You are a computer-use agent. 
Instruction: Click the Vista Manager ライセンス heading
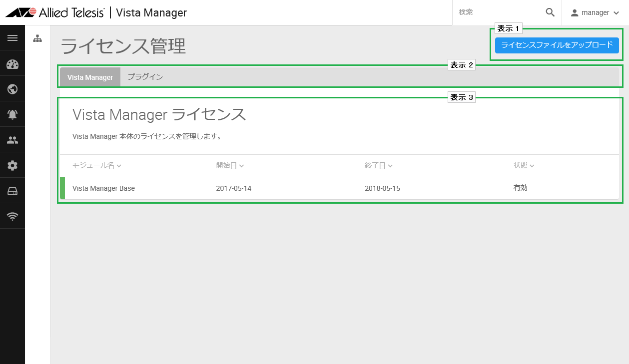[159, 114]
